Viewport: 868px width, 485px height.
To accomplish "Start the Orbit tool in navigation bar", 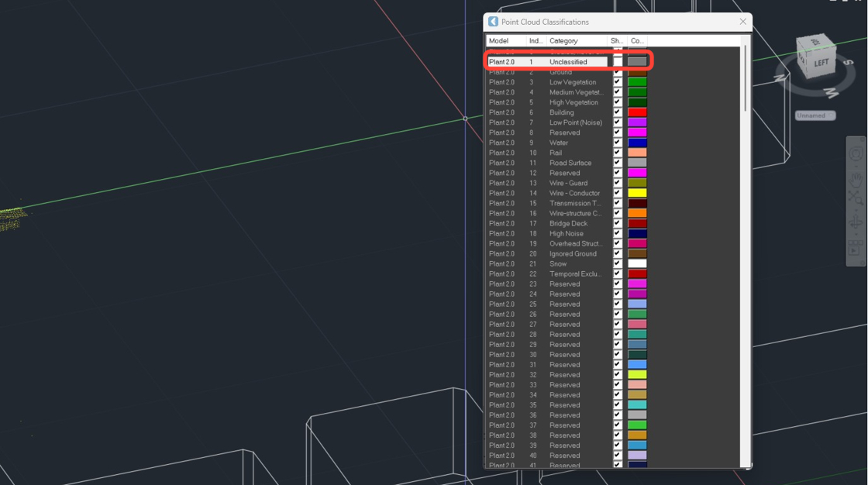I will click(x=856, y=222).
